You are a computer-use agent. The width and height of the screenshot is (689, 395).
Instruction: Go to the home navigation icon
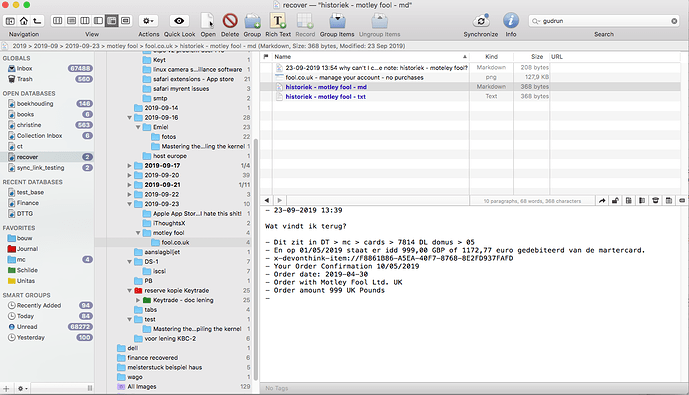click(24, 21)
